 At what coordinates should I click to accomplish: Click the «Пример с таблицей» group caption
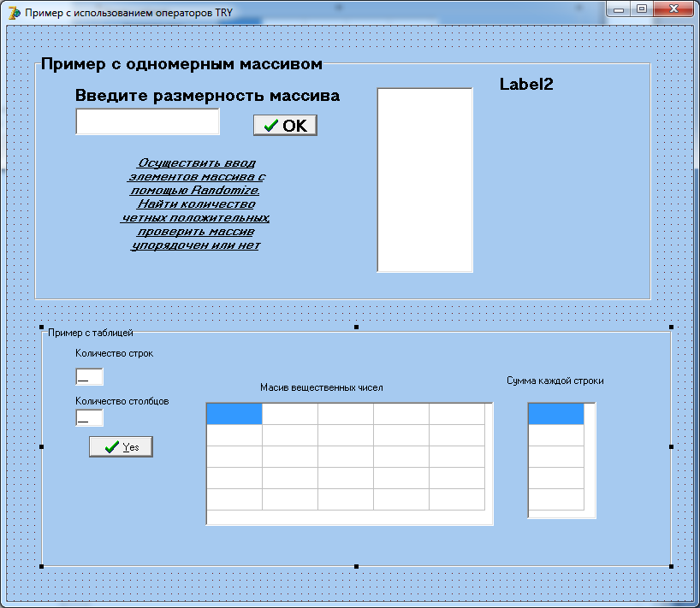(91, 333)
